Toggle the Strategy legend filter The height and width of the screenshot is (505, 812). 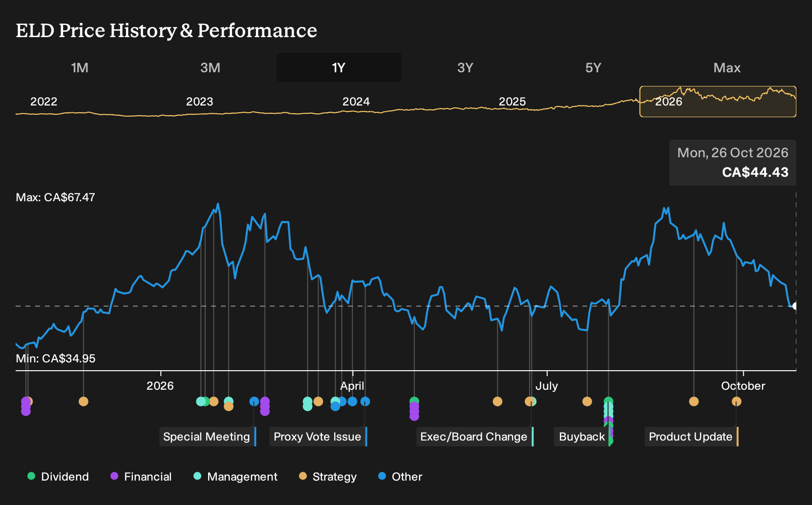point(328,476)
